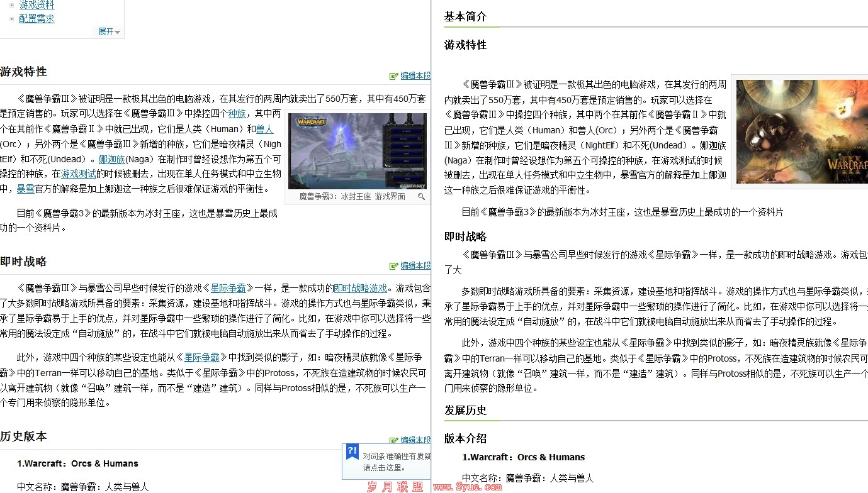Follow the 兽人 hyperlink
868x493 pixels.
(x=264, y=129)
